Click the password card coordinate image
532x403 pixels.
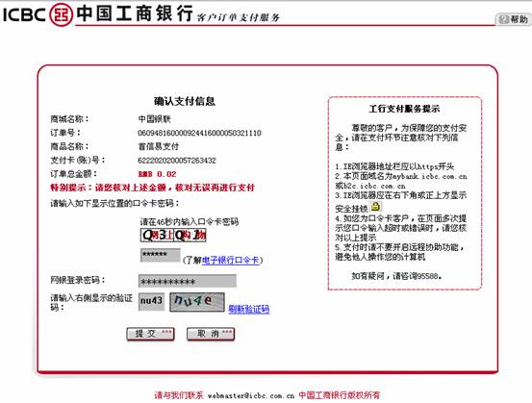coord(173,235)
